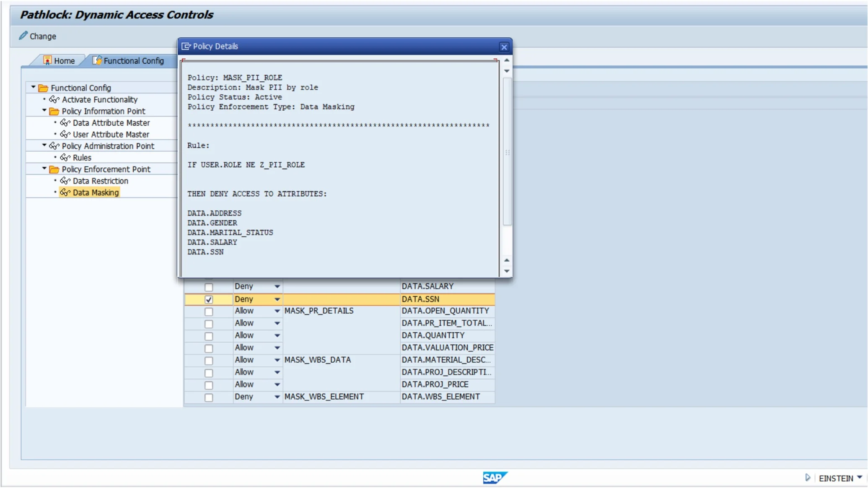Click the MASK_PR_DETAILS policy cell
This screenshot has width=868, height=488.
point(341,311)
